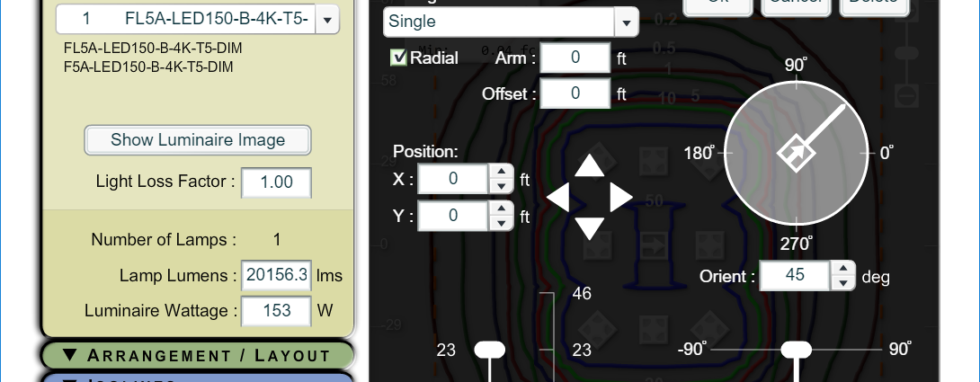The image size is (980, 382).
Task: Open the luminaire model dropdown
Action: [x=325, y=19]
